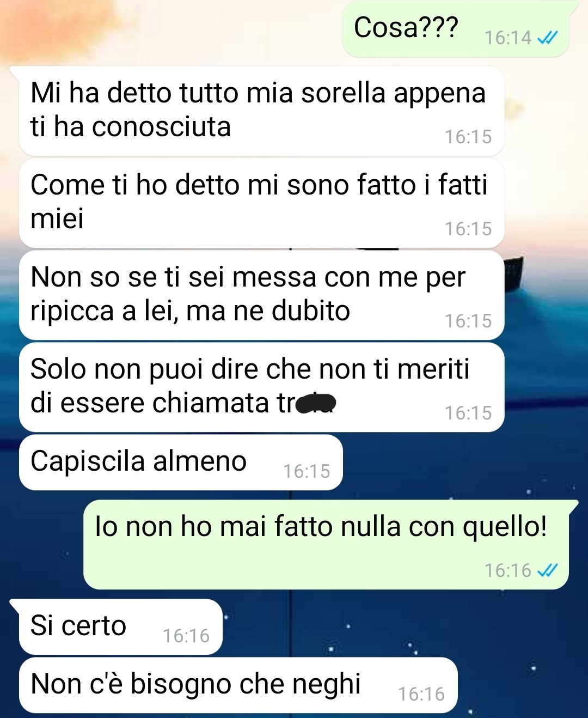Click the 16:16 timestamp in the green bubble
Screen dimensions: 588x718
click(x=507, y=570)
